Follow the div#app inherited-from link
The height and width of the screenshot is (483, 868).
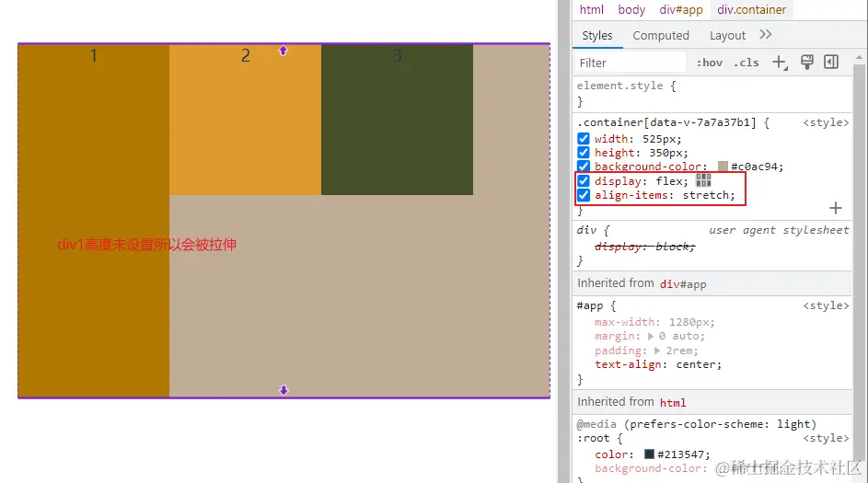pyautogui.click(x=683, y=284)
